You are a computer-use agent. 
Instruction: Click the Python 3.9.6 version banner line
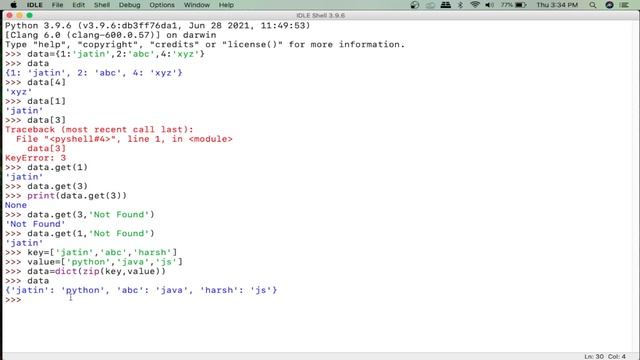point(158,25)
